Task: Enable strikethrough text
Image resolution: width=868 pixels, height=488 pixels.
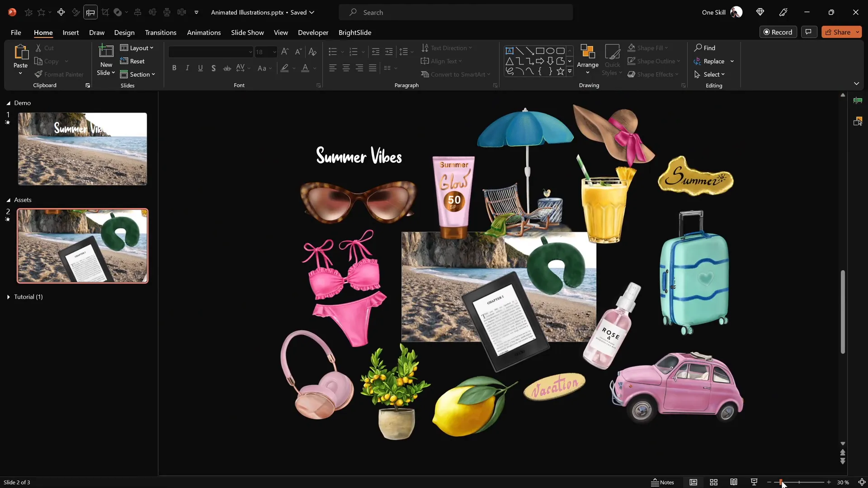Action: pos(227,68)
